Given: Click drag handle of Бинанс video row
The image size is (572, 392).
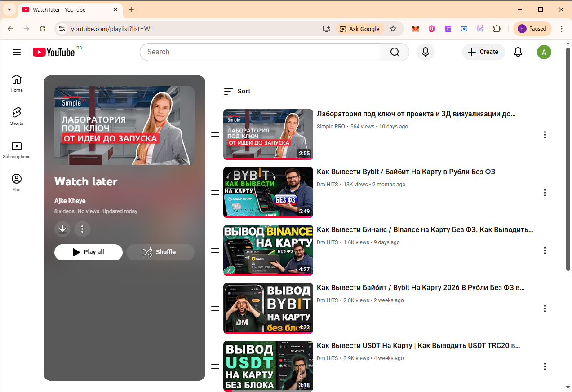Looking at the screenshot, I should 215,251.
